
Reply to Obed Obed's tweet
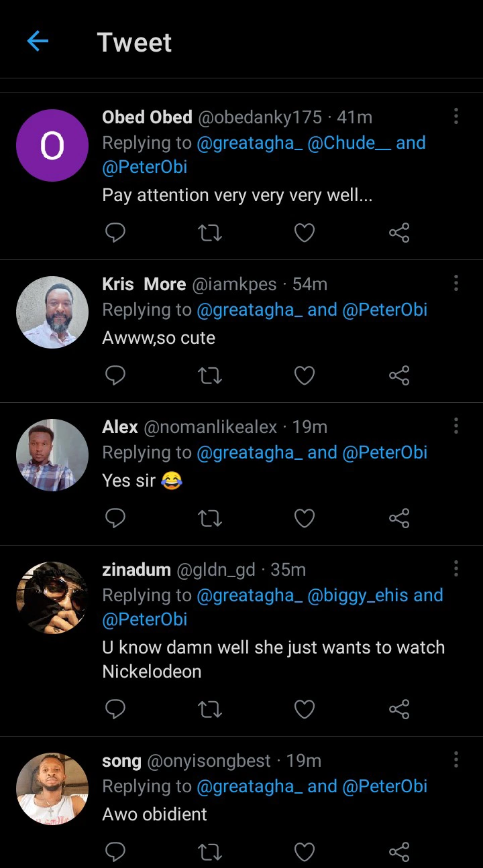(x=115, y=233)
